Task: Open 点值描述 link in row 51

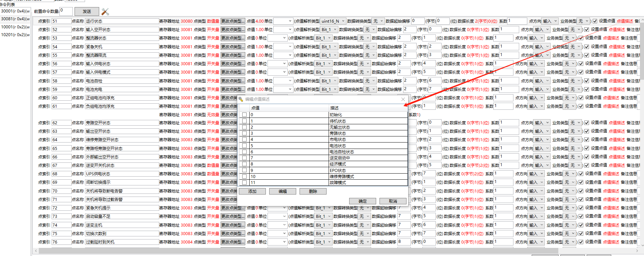Action: click(625, 21)
